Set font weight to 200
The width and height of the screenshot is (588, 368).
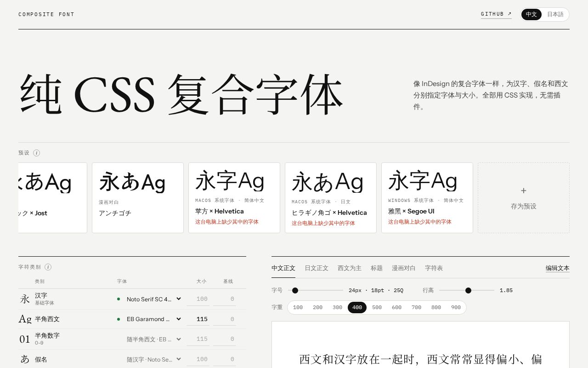pos(317,307)
